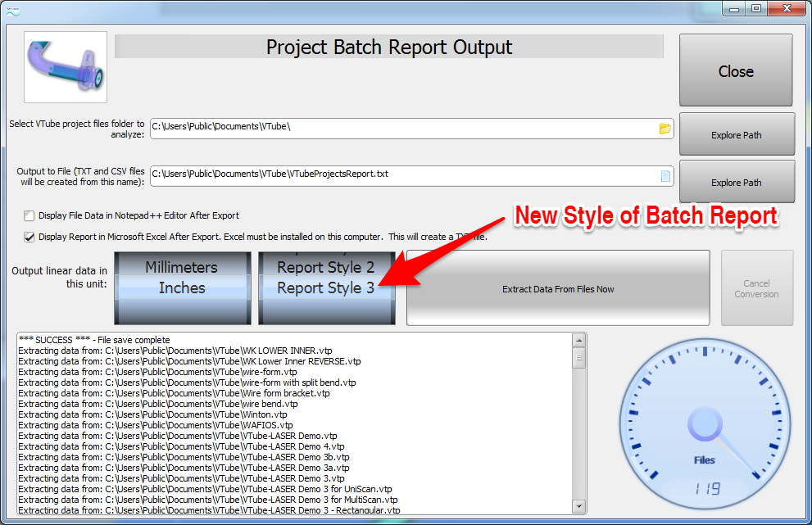Click the document icon in output file field
This screenshot has width=812, height=525.
[x=665, y=176]
